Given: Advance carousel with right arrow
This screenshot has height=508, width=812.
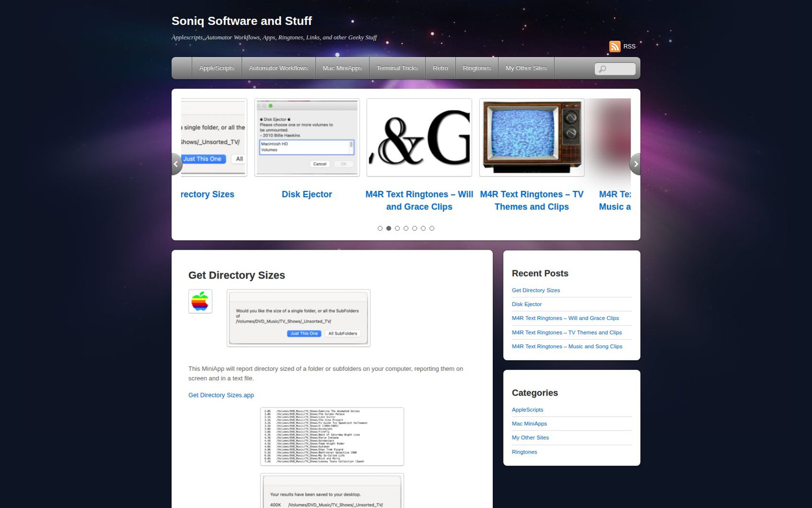Looking at the screenshot, I should 635,164.
